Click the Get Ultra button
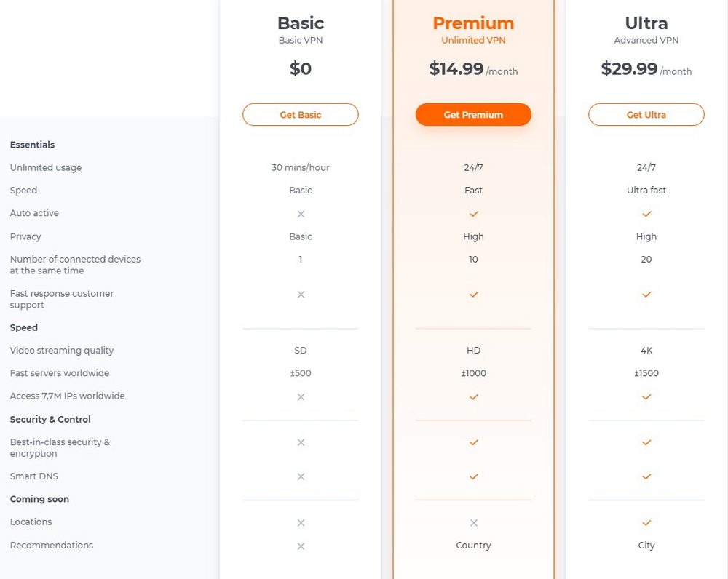The width and height of the screenshot is (728, 579). (x=646, y=115)
